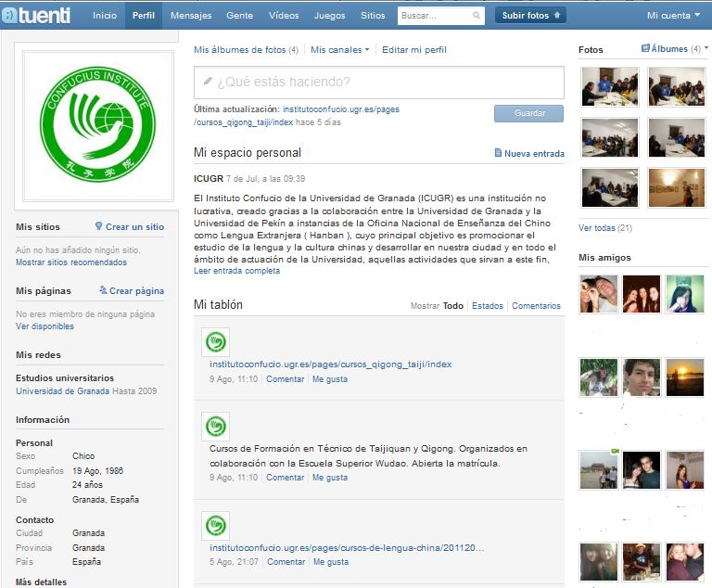Click the pencil icon in the status box
712x588 pixels.
pyautogui.click(x=208, y=81)
